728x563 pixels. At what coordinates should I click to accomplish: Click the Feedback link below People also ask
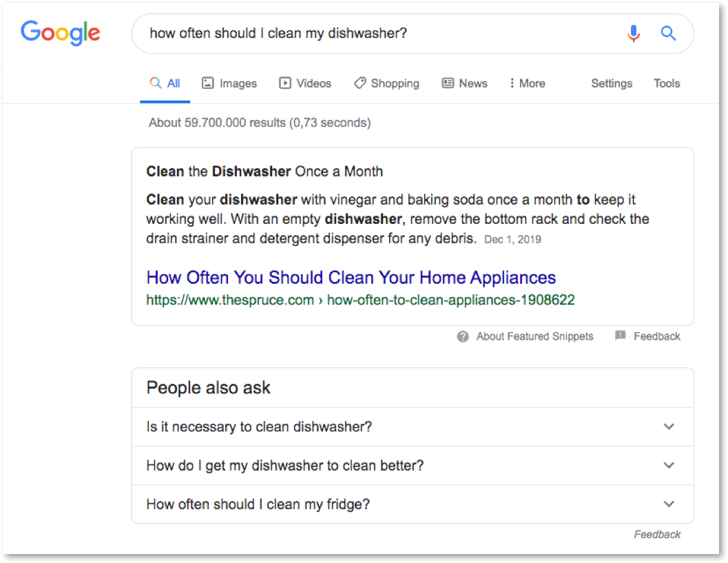coord(657,534)
